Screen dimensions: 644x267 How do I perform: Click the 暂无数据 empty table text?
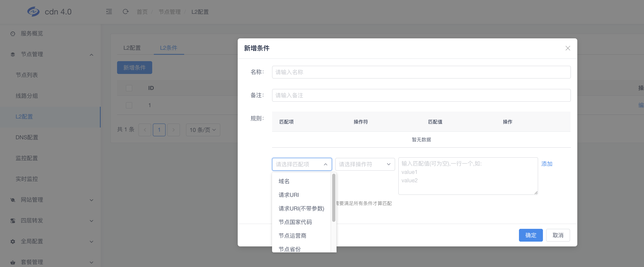(421, 140)
